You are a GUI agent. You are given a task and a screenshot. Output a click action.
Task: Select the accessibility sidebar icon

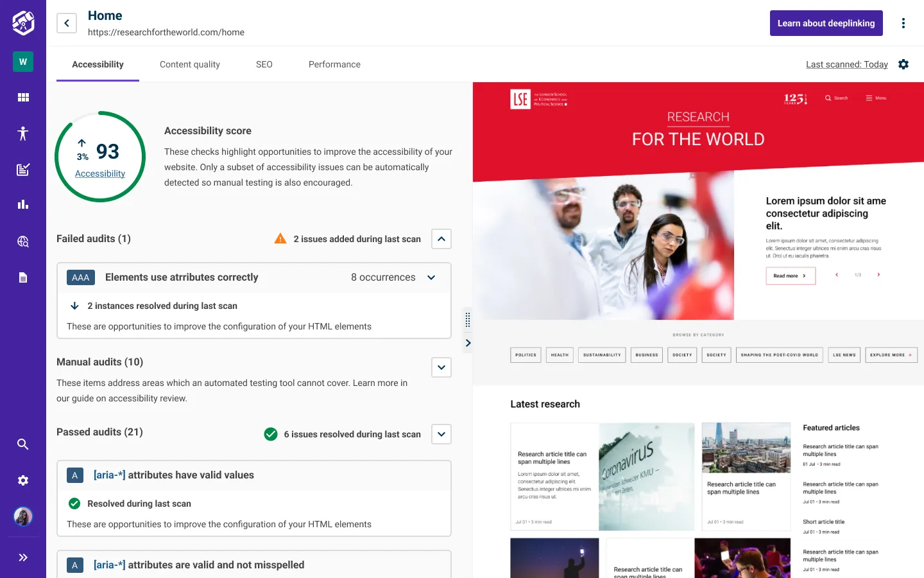point(22,133)
